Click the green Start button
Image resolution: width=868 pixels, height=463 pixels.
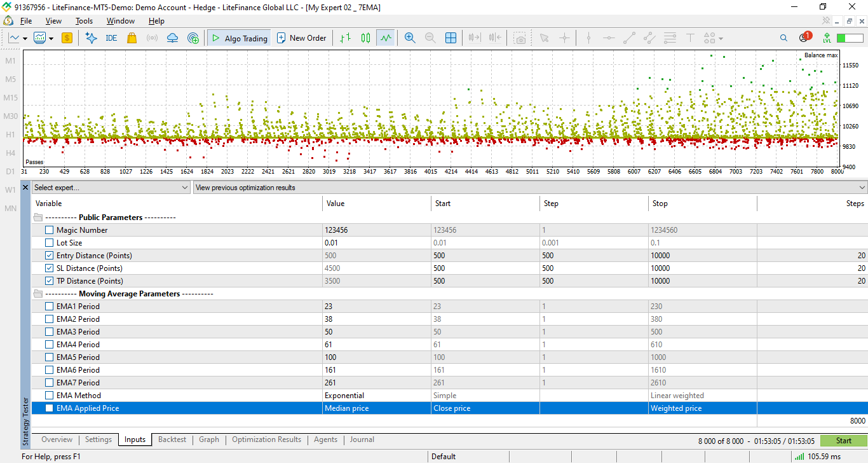coord(844,441)
